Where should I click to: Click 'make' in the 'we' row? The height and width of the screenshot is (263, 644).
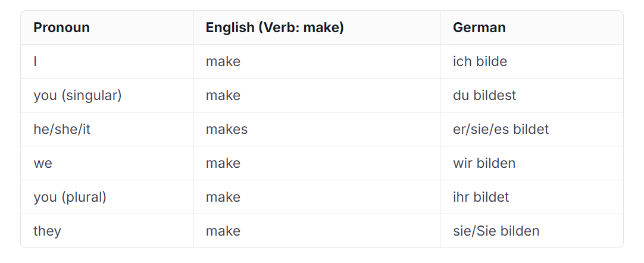tap(223, 163)
